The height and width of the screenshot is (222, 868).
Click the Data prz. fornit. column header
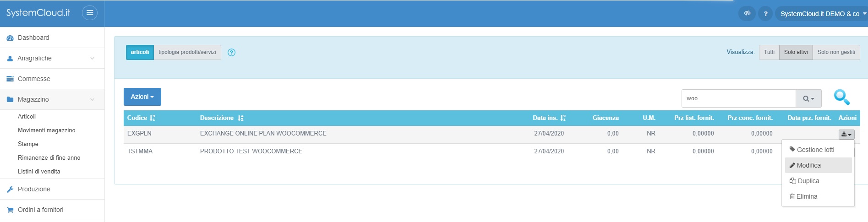click(x=809, y=118)
